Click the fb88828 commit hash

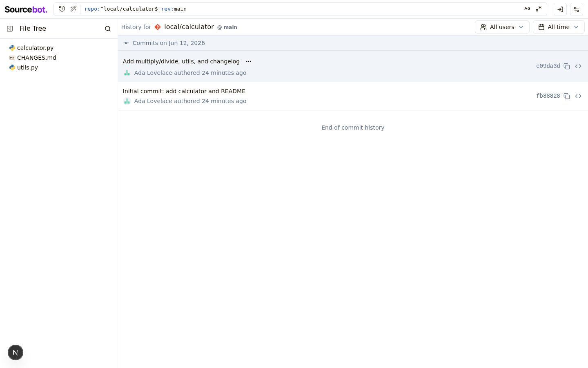tap(548, 96)
